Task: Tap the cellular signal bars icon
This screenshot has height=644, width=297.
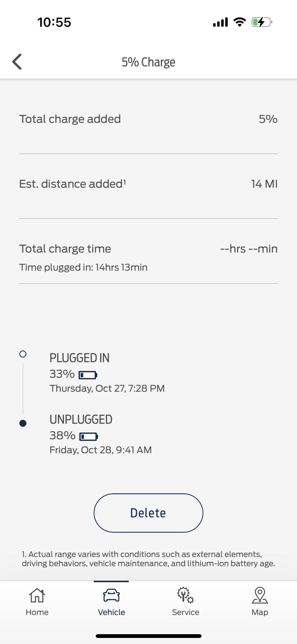Action: [220, 22]
